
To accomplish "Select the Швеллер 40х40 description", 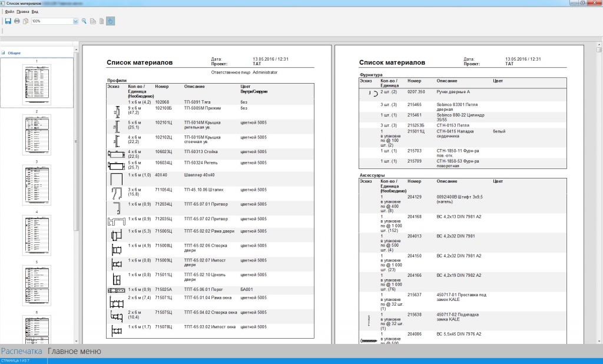I will click(199, 175).
